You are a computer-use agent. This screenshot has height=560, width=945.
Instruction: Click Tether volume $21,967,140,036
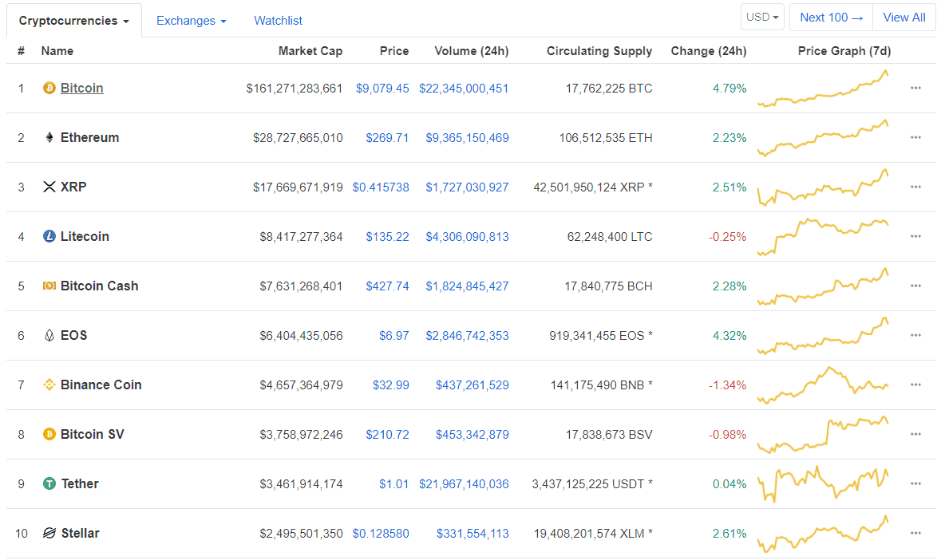point(464,483)
